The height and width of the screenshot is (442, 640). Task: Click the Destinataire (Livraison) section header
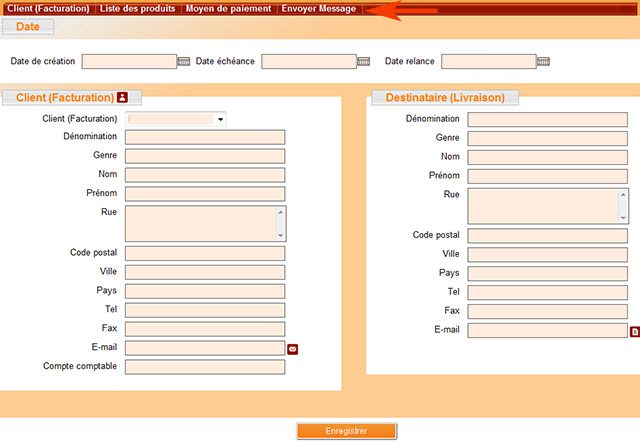click(445, 98)
